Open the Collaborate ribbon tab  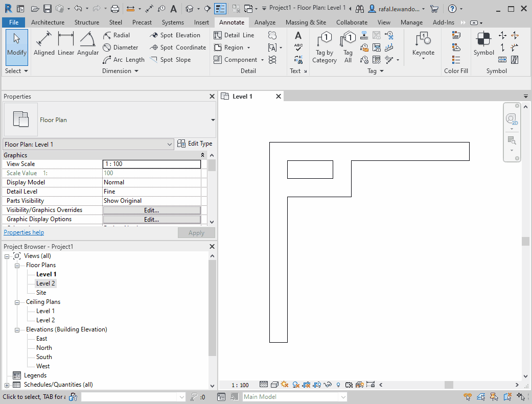point(352,22)
